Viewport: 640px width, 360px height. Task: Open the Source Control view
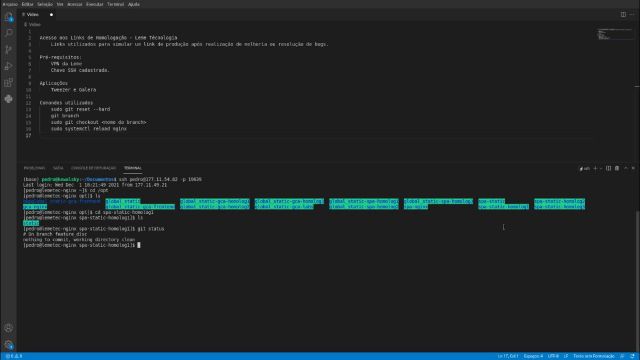pos(9,50)
